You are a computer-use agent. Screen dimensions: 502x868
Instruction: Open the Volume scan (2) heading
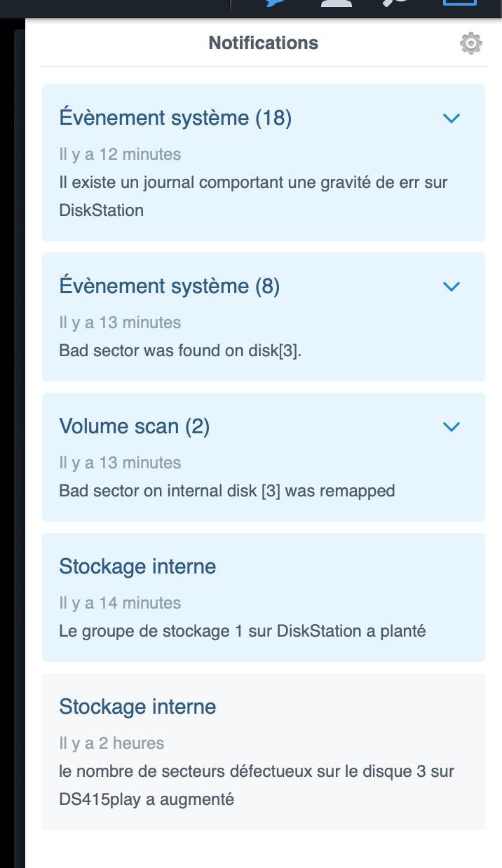[x=134, y=426]
